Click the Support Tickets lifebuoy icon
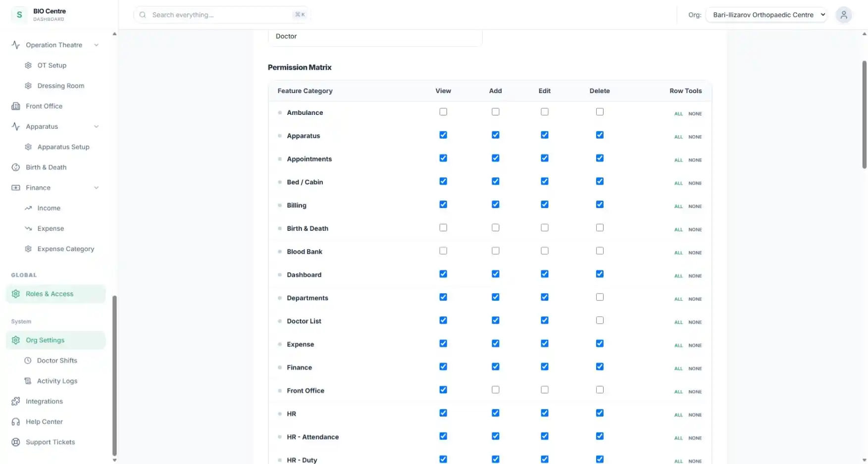Viewport: 868px width, 464px height. (16, 442)
